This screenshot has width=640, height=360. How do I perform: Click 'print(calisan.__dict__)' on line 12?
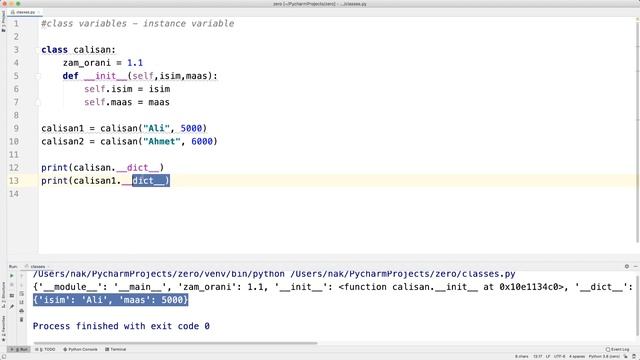(x=102, y=168)
